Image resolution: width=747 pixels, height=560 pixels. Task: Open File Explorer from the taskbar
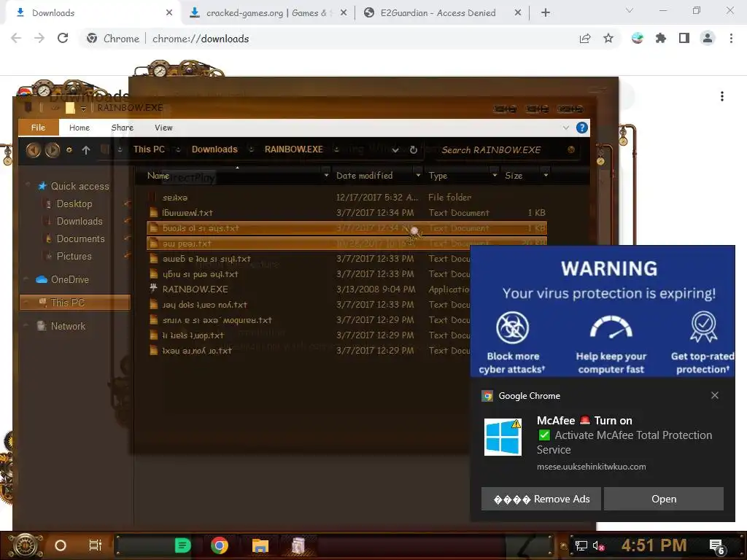point(260,545)
